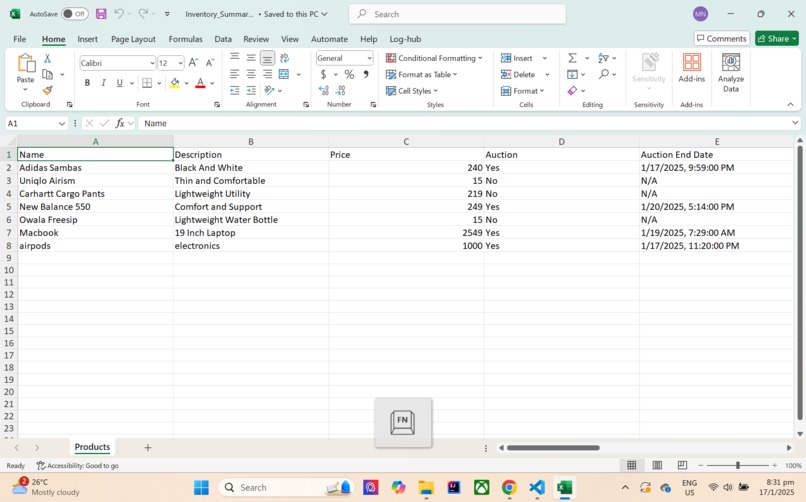Viewport: 806px width, 502px height.
Task: Click the Merge & Center icon
Action: 284,74
